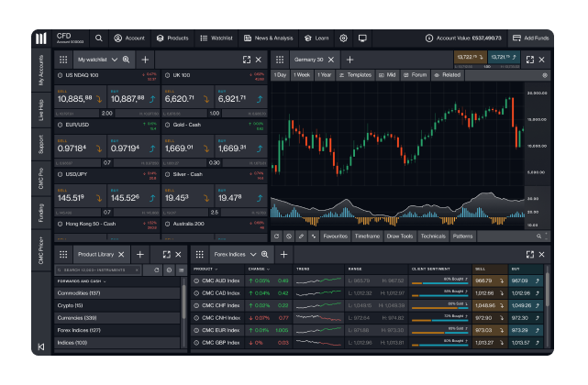Open the Draw Tools menu below the chart
This screenshot has height=385, width=588.
pos(400,236)
